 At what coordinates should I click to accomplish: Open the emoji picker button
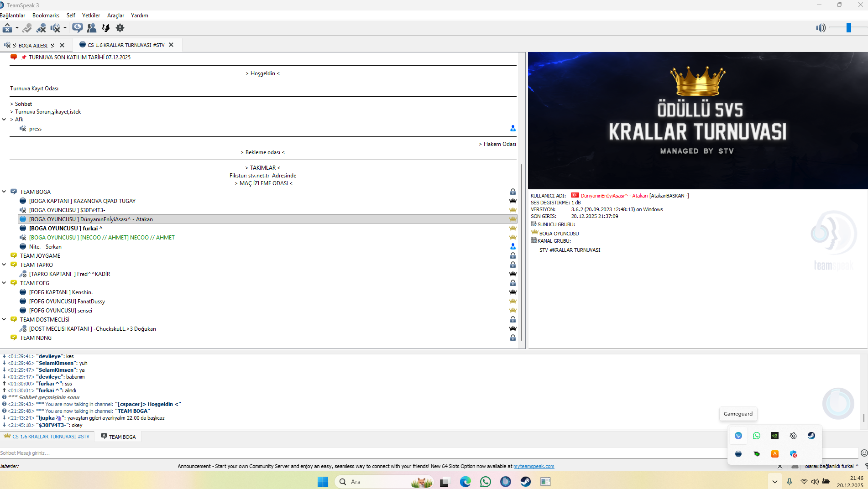coord(863,453)
